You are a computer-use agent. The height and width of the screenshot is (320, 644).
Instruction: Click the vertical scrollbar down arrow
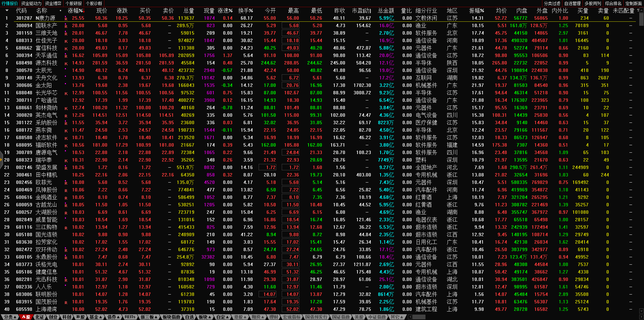click(641, 311)
